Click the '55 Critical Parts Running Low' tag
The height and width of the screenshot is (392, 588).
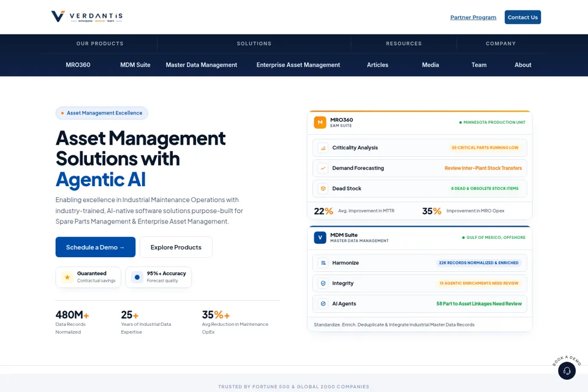pos(485,148)
